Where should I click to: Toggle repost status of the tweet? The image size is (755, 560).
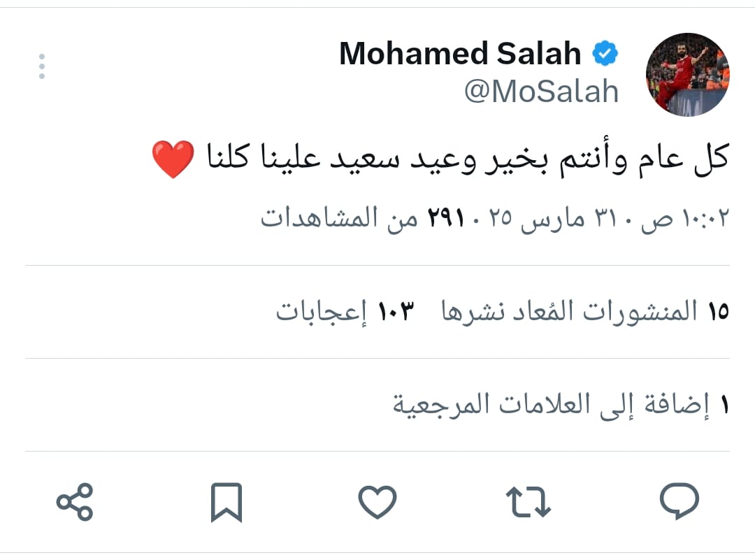[x=526, y=501]
